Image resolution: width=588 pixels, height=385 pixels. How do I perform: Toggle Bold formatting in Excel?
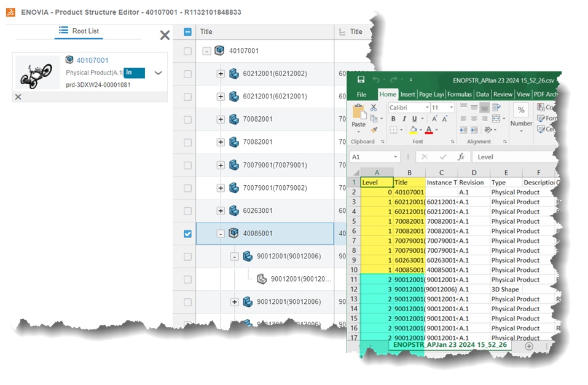point(393,119)
